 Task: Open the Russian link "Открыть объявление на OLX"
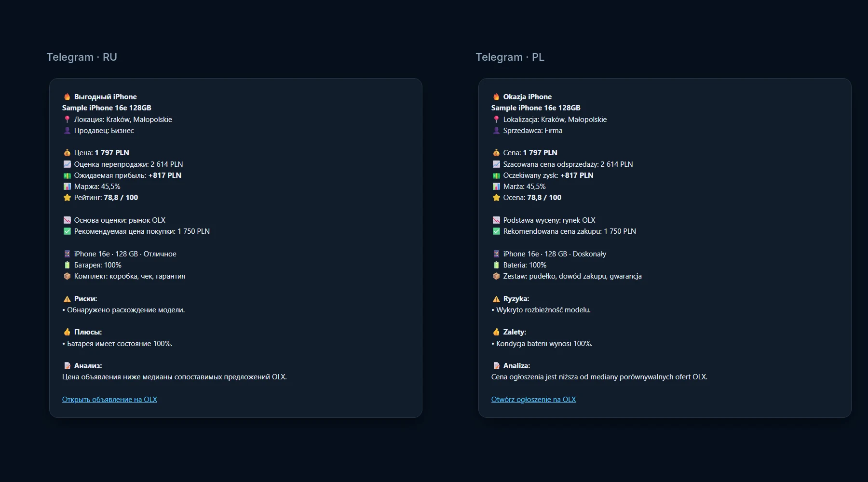point(109,400)
